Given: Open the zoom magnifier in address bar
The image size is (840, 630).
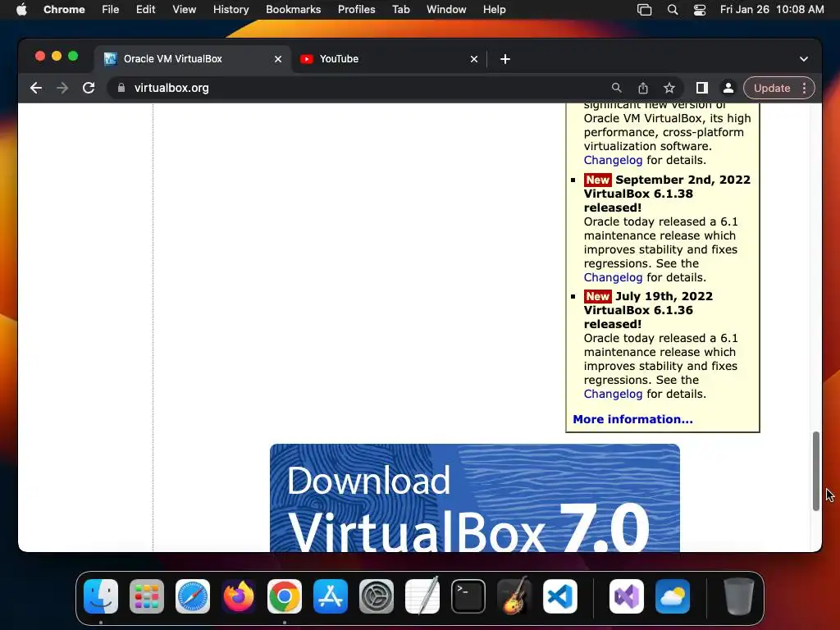Looking at the screenshot, I should coord(617,88).
